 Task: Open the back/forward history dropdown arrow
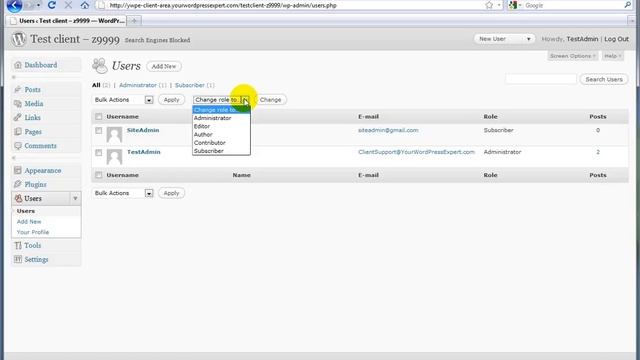[38, 5]
